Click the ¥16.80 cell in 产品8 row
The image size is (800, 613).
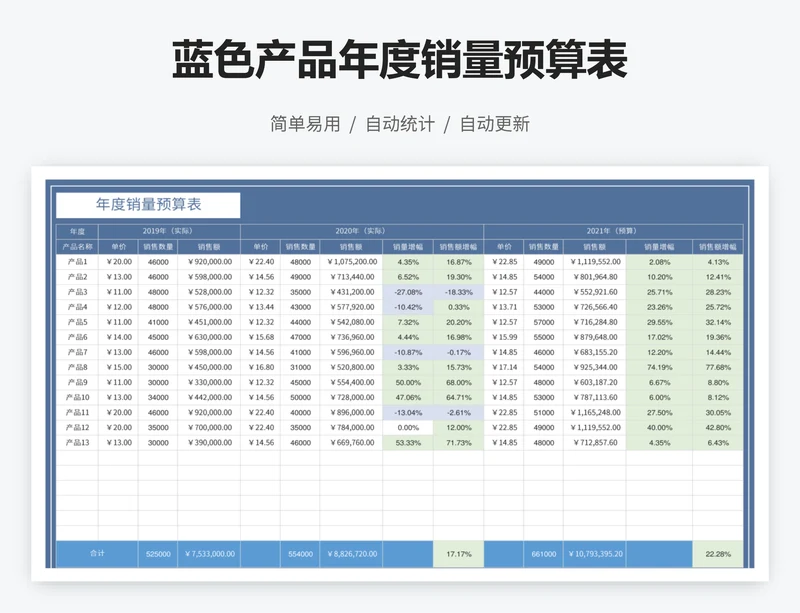click(260, 367)
